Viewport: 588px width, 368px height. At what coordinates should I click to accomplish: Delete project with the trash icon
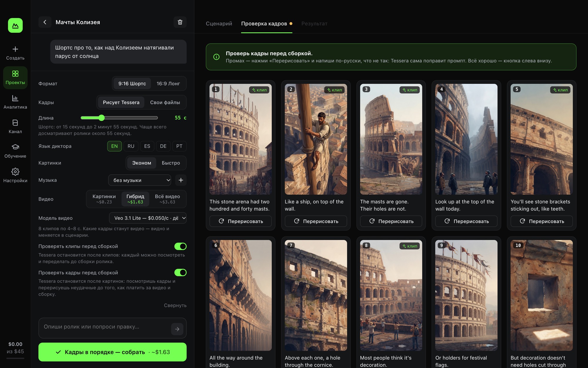(180, 22)
